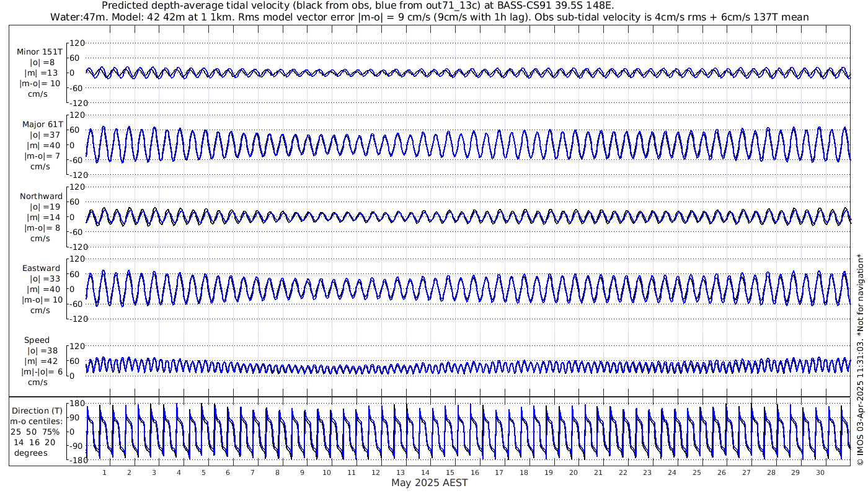This screenshot has height=496, width=868.
Task: Click the 'Minor 151T' panel label
Action: click(40, 52)
